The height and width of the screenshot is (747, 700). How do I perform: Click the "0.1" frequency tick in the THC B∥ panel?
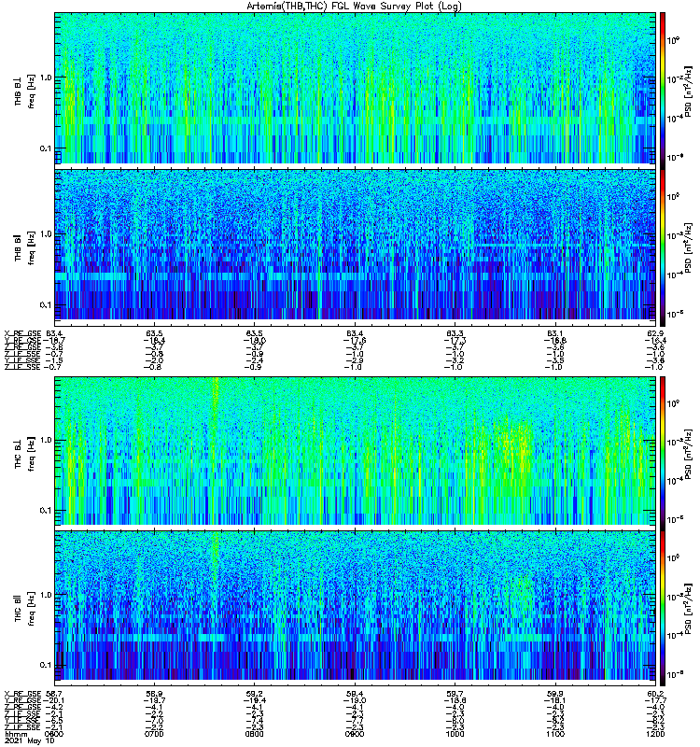click(x=46, y=665)
